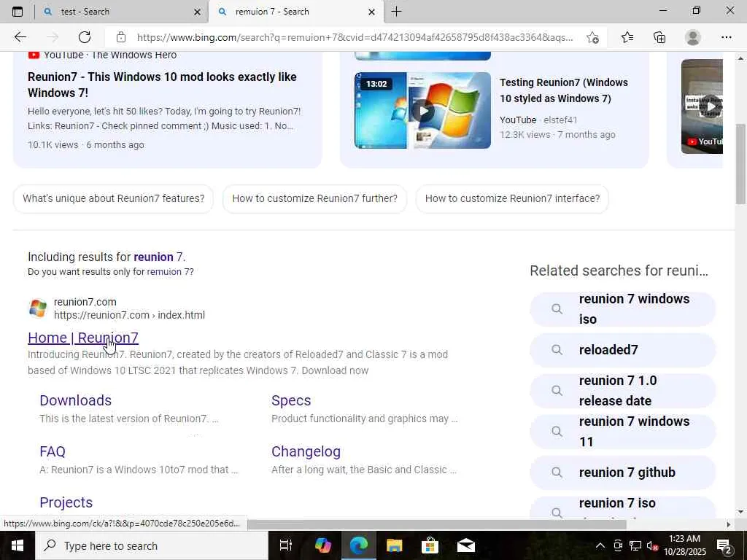This screenshot has height=560, width=747.
Task: Click 'How to customize Reunion7 further?' suggestion
Action: click(x=314, y=198)
